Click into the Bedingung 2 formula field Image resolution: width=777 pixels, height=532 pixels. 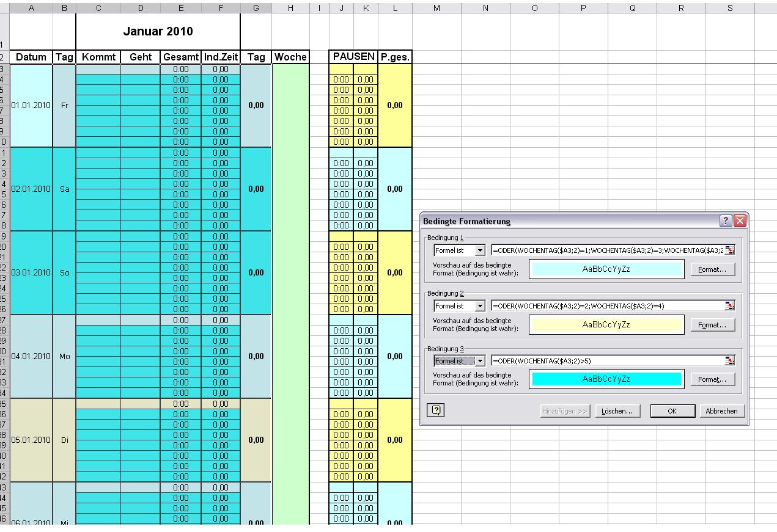[x=608, y=305]
